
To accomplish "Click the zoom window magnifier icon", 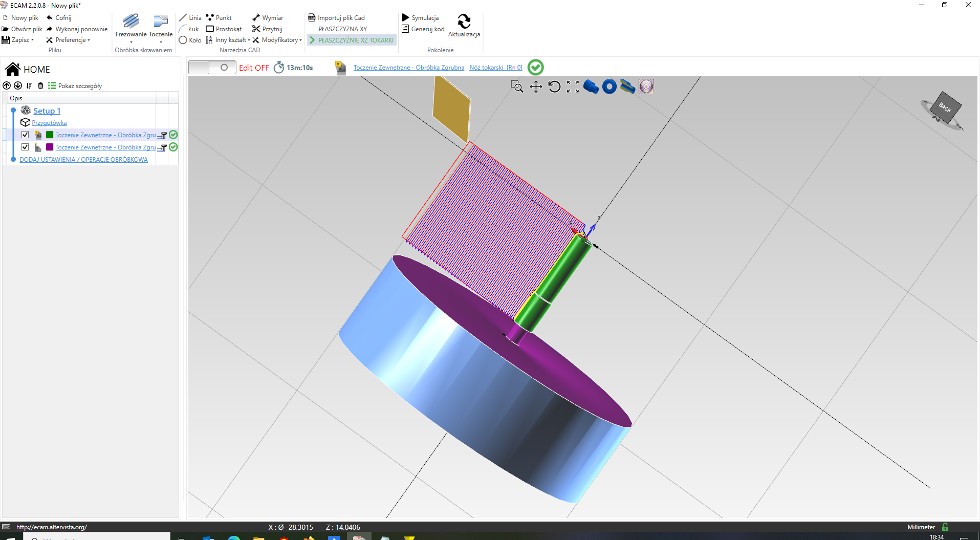I will [x=517, y=87].
